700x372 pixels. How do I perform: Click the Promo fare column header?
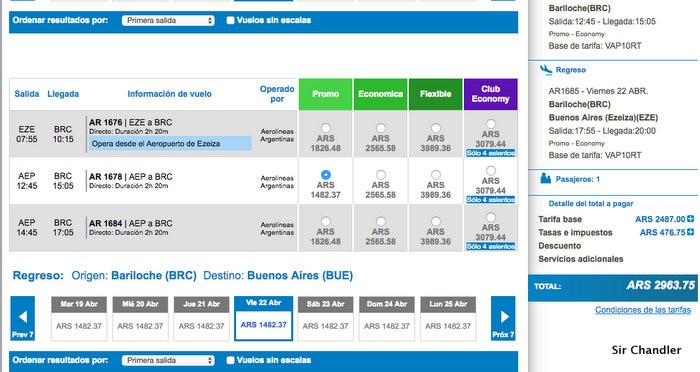pyautogui.click(x=325, y=94)
